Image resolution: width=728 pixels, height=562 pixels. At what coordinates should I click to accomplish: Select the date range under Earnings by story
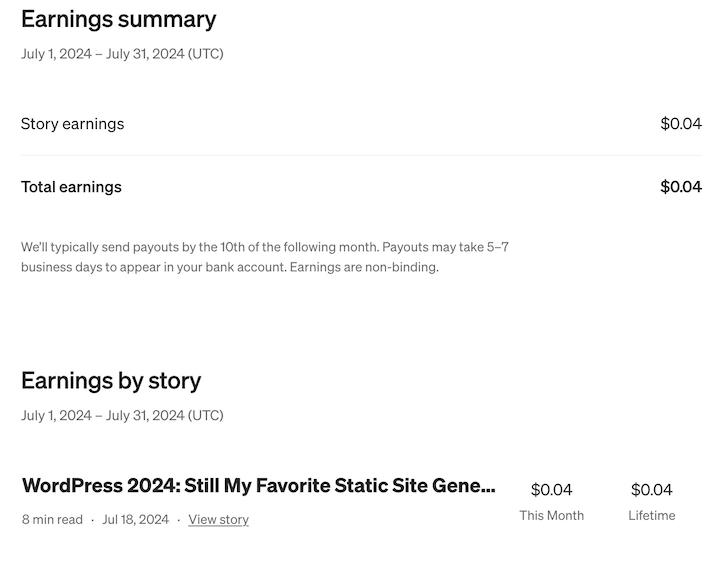[122, 415]
